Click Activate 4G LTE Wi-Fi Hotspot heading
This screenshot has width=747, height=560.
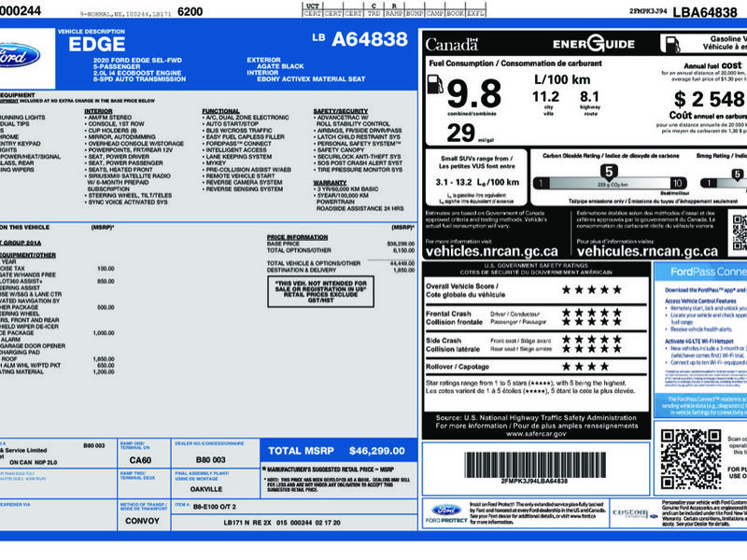pos(698,342)
